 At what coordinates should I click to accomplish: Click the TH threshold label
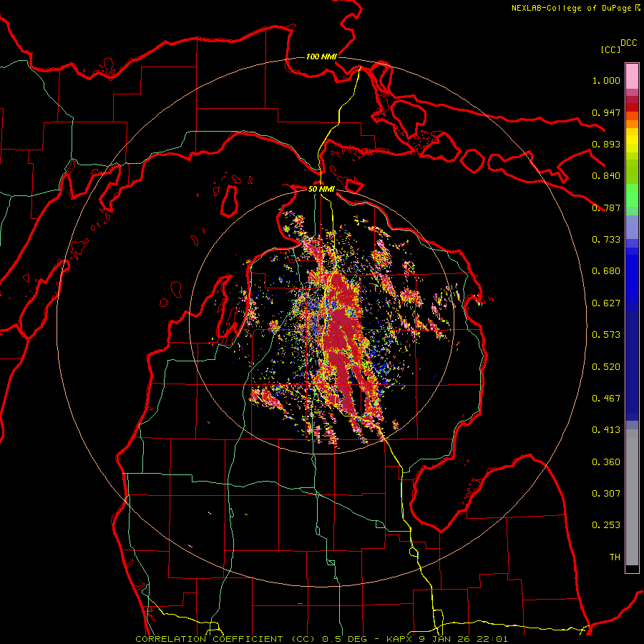(615, 557)
